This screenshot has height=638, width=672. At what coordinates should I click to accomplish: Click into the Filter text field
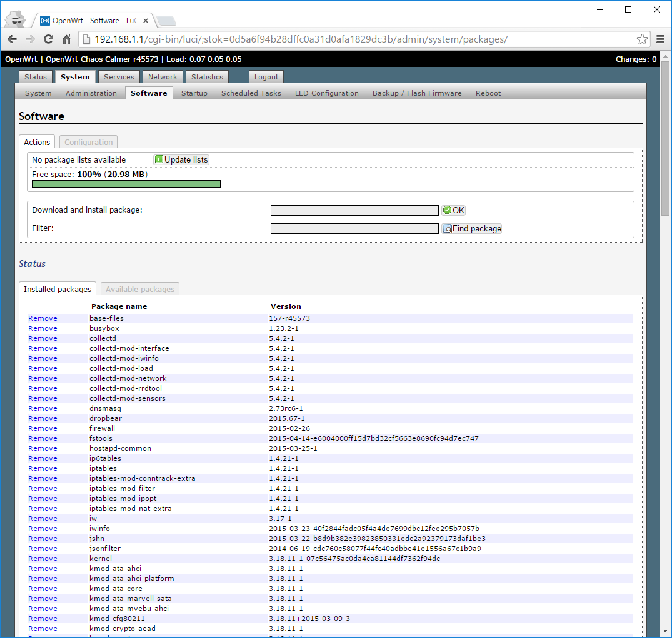click(354, 229)
